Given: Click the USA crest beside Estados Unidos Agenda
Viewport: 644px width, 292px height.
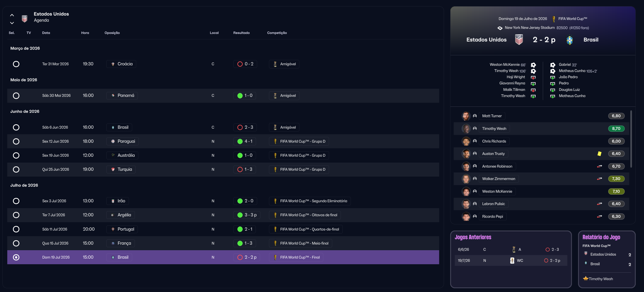Looking at the screenshot, I should (x=24, y=18).
